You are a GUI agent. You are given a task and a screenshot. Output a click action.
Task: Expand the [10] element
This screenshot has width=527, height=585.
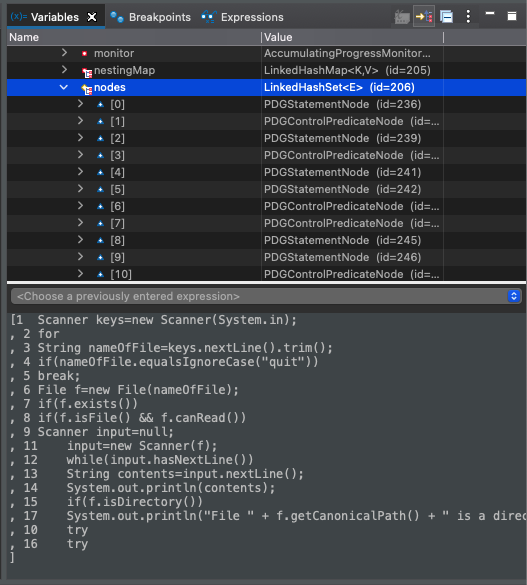click(x=80, y=273)
